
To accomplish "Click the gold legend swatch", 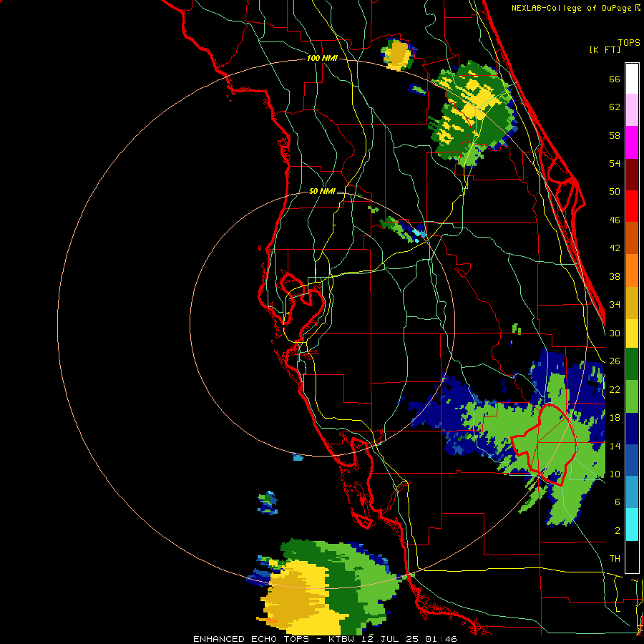I will pyautogui.click(x=632, y=303).
